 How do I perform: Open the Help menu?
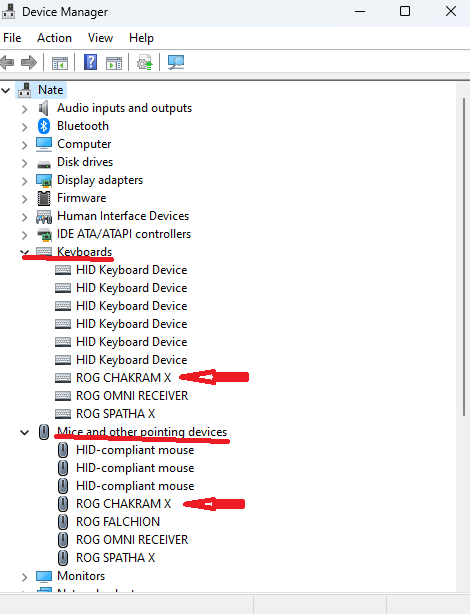(x=141, y=38)
